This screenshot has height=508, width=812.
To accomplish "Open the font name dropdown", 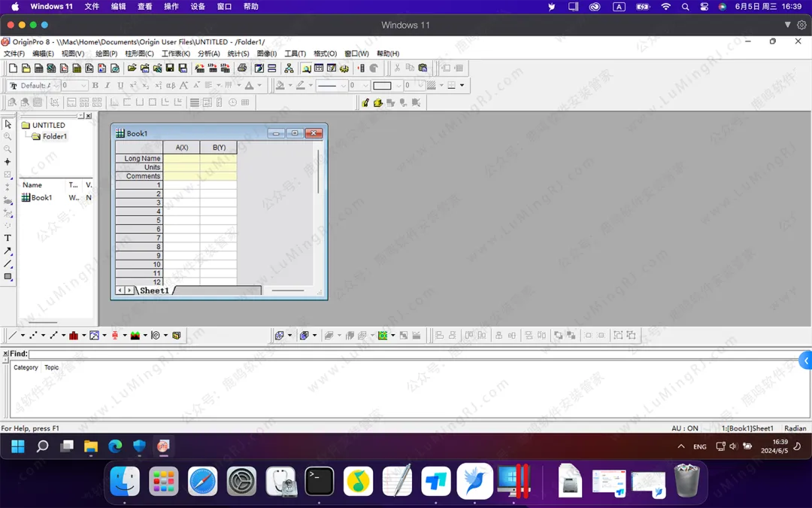I will (x=55, y=86).
